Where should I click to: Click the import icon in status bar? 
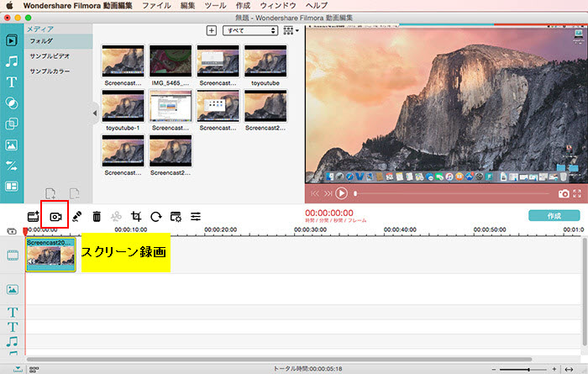18,370
